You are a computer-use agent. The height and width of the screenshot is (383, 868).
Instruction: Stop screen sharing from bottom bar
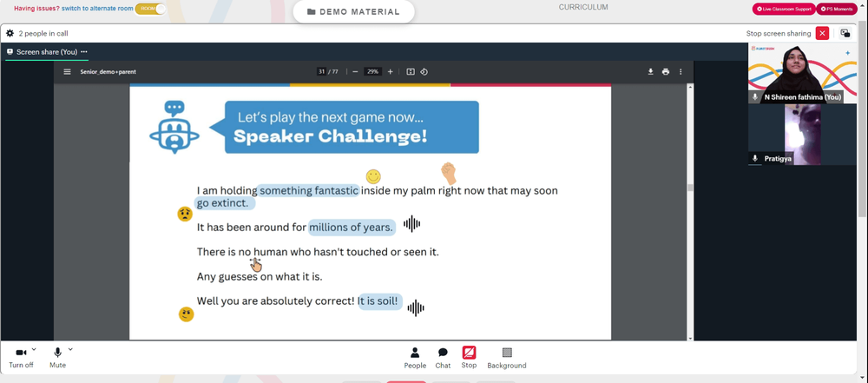tap(469, 358)
